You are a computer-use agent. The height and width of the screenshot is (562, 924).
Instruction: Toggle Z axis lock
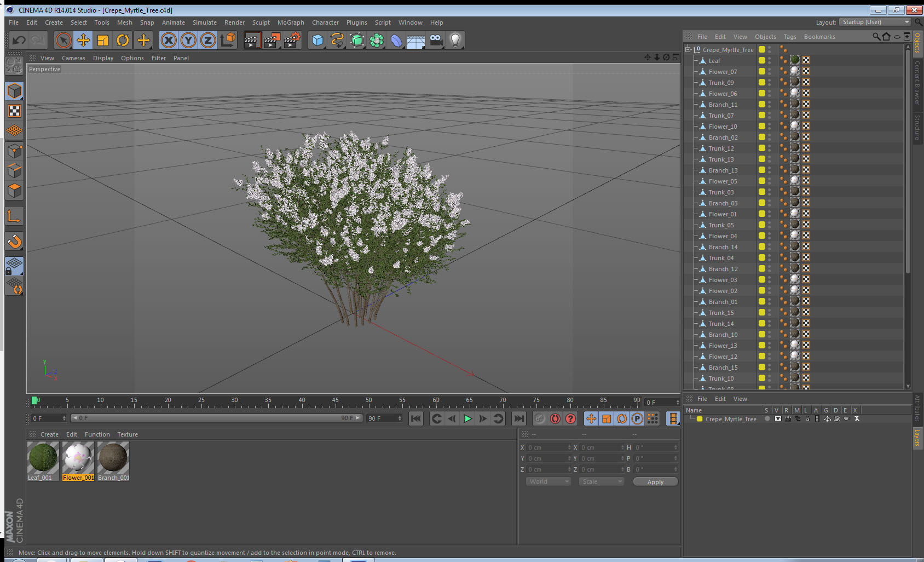pyautogui.click(x=208, y=40)
